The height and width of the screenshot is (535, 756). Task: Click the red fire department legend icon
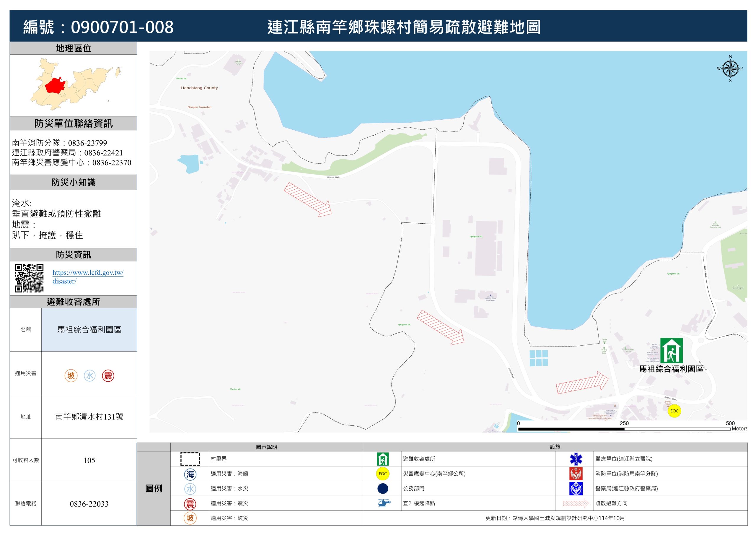coord(576,473)
